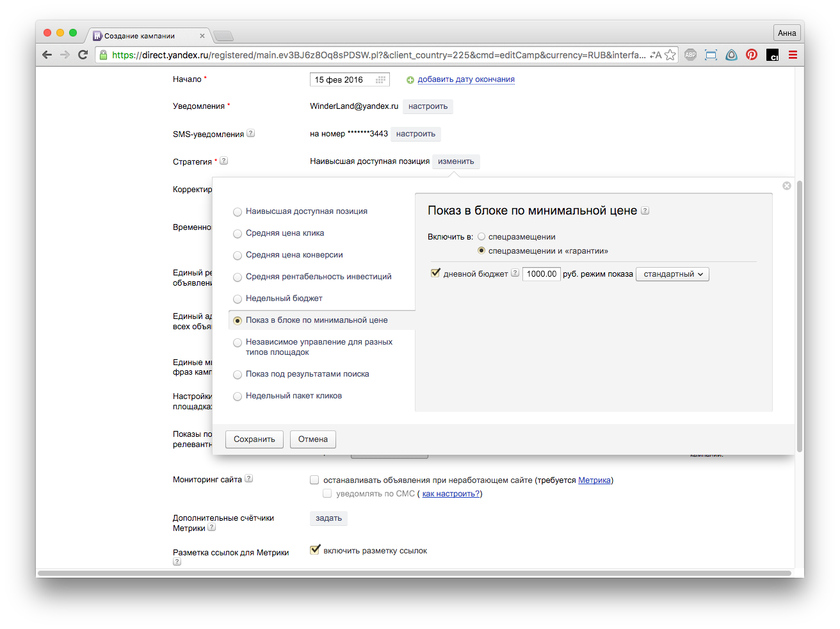Click help icon beside дневной бюджет
The height and width of the screenshot is (629, 840).
[x=515, y=274]
